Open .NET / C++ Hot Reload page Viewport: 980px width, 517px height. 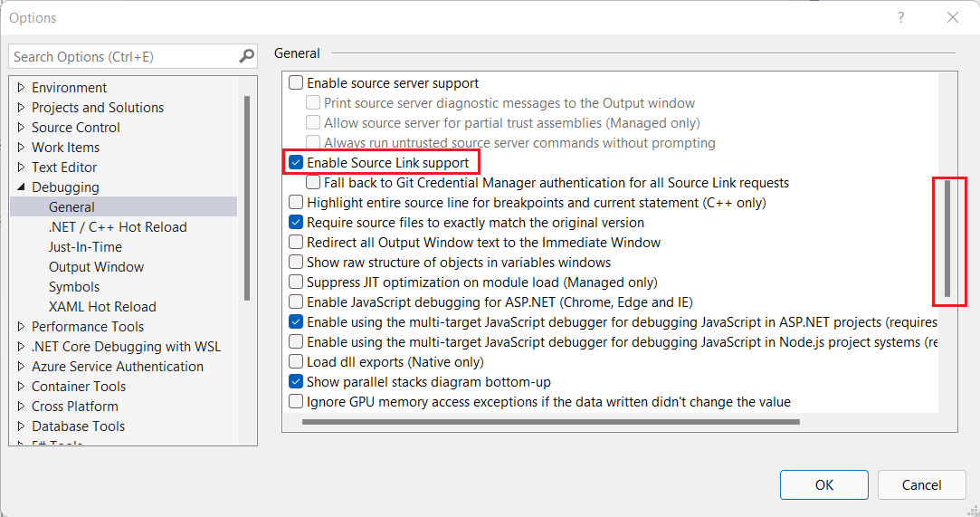point(118,227)
